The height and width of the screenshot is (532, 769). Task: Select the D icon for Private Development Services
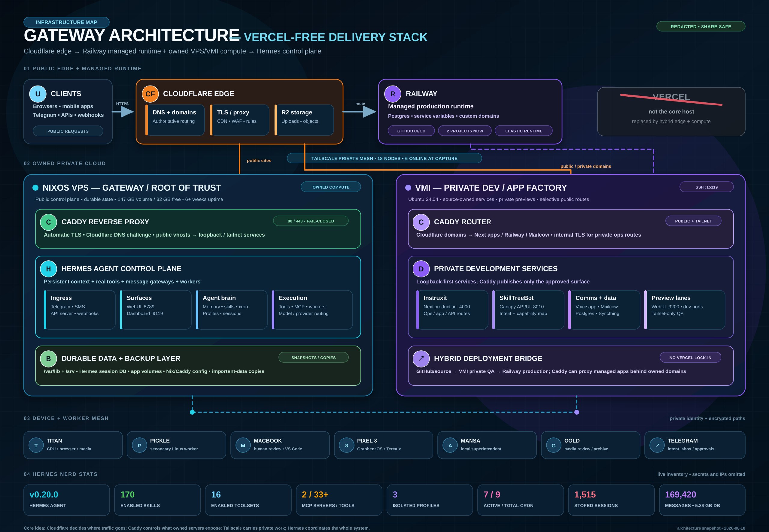(x=421, y=269)
